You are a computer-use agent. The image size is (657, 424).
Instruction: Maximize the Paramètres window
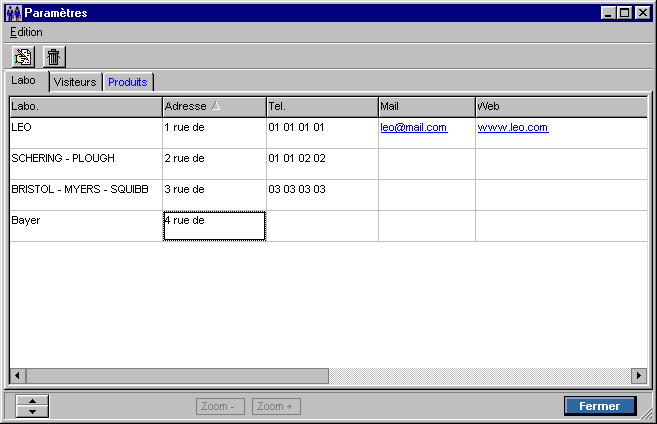point(624,13)
